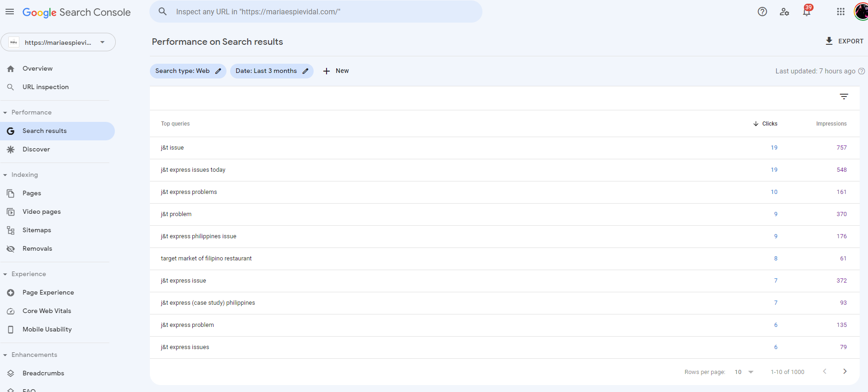
Task: Click the plus icon for New filter
Action: (x=327, y=71)
